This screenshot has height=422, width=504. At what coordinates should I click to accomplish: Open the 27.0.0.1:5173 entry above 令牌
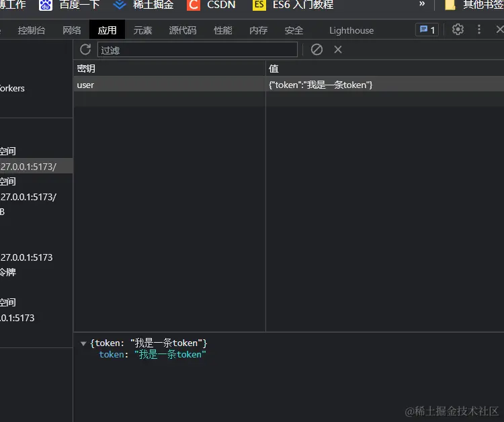tap(26, 257)
